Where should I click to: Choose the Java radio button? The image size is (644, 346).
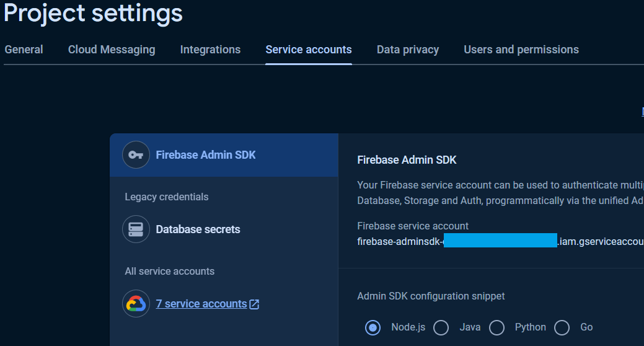[441, 327]
